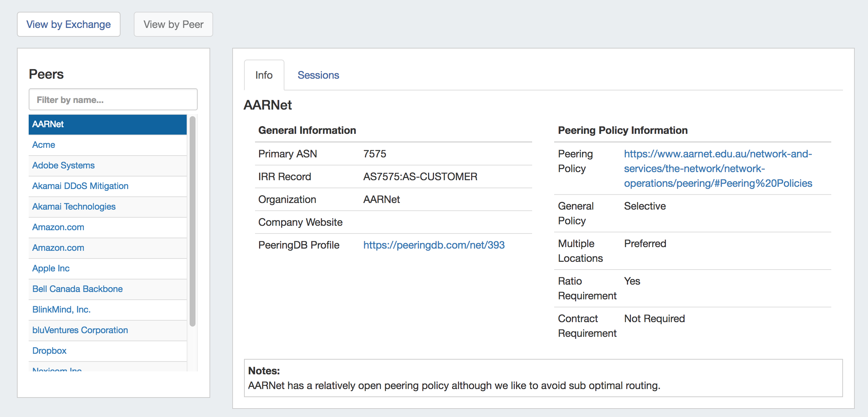Open the PeeringDB profile link
Viewport: 868px width, 417px height.
[x=434, y=245]
